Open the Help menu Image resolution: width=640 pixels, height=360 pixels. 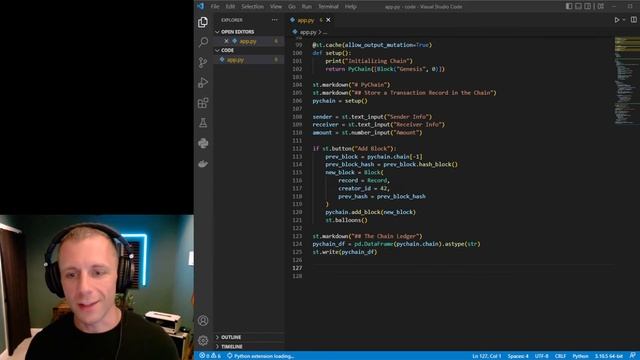click(x=351, y=7)
